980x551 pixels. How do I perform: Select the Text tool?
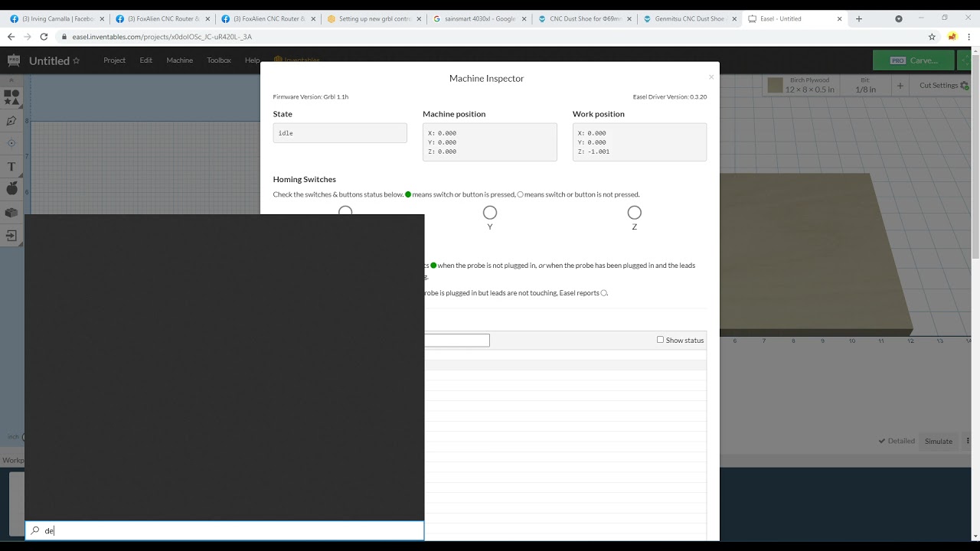tap(11, 166)
